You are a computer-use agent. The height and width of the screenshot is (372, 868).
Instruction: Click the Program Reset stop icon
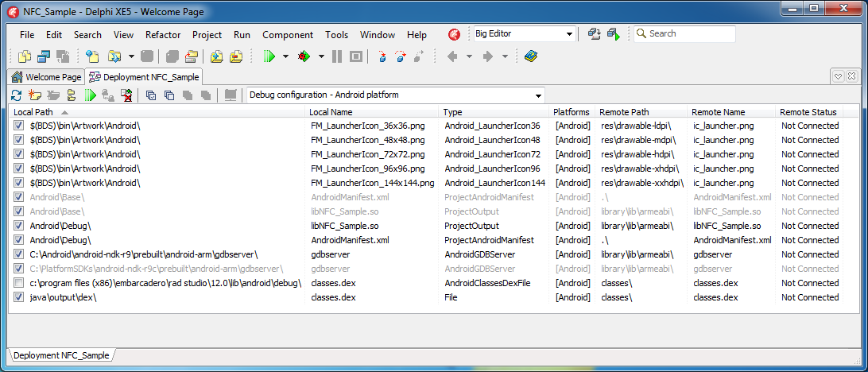tap(356, 56)
